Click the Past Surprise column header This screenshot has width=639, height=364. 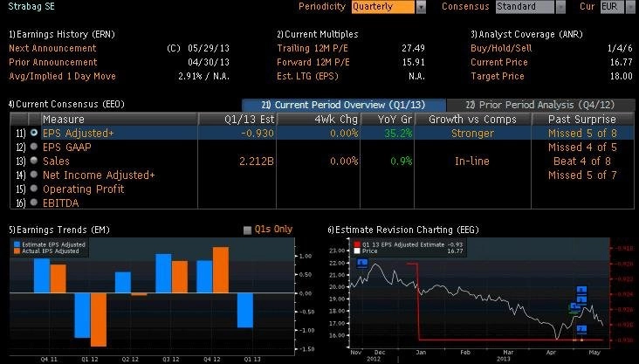point(583,119)
